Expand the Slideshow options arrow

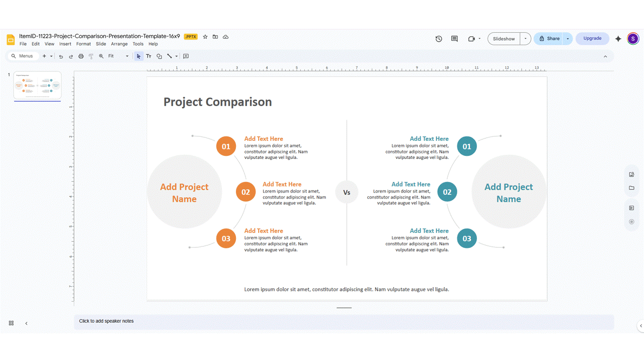pos(525,38)
